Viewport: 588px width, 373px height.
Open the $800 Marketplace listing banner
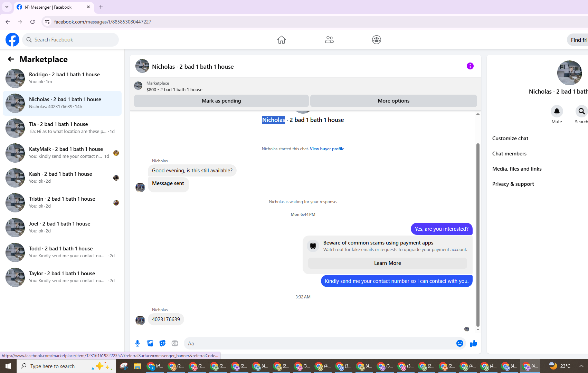point(305,86)
